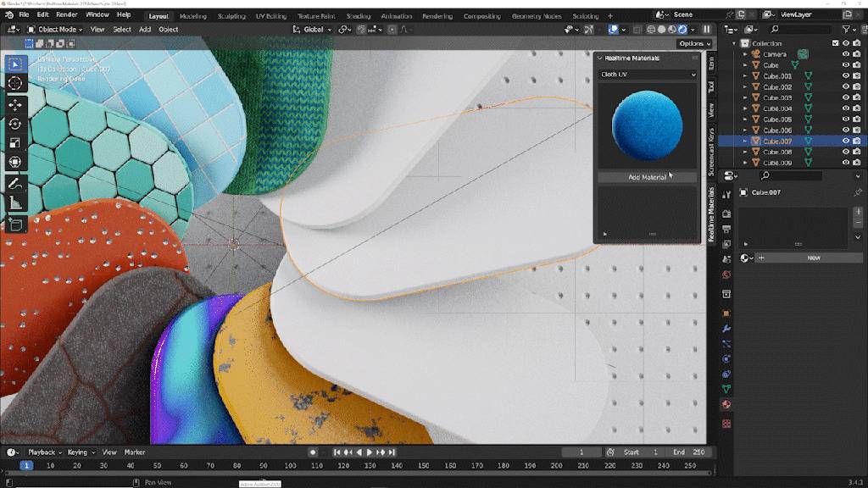The width and height of the screenshot is (868, 488).
Task: Expand the Options dropdown in the viewport
Action: click(x=693, y=43)
